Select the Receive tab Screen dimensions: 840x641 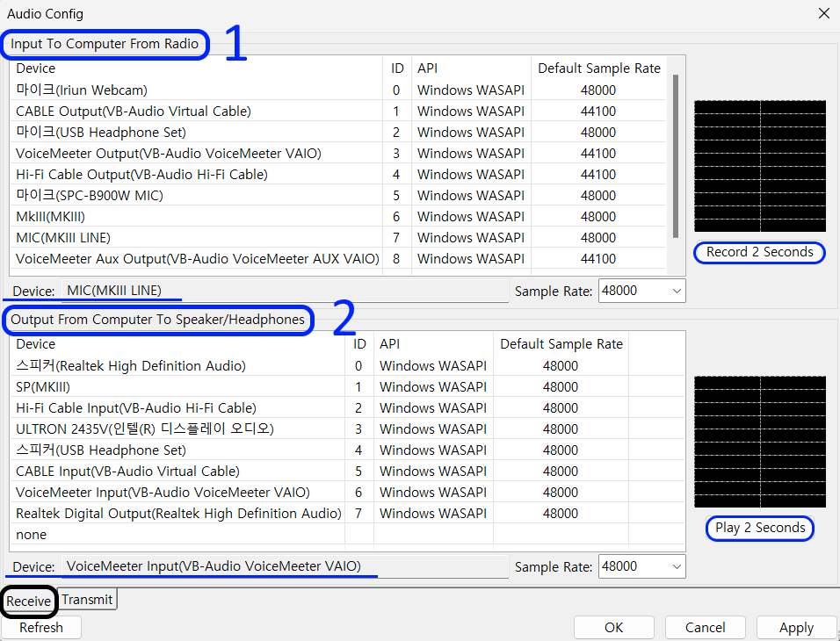pos(29,601)
